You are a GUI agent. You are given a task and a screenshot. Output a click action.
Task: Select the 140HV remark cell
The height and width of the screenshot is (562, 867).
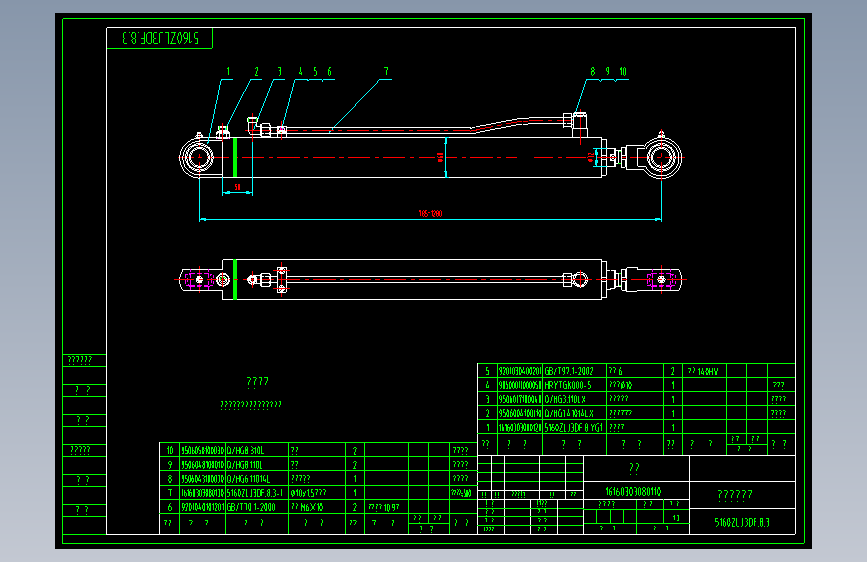point(704,371)
